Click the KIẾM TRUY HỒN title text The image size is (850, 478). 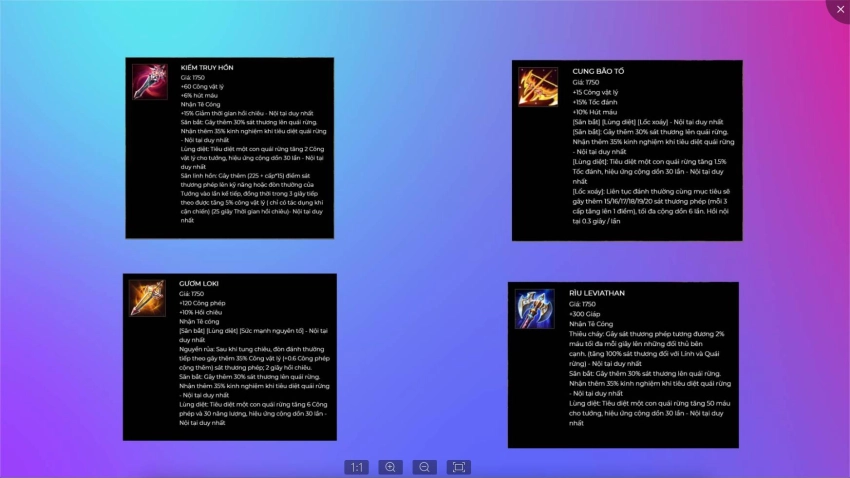click(207, 68)
